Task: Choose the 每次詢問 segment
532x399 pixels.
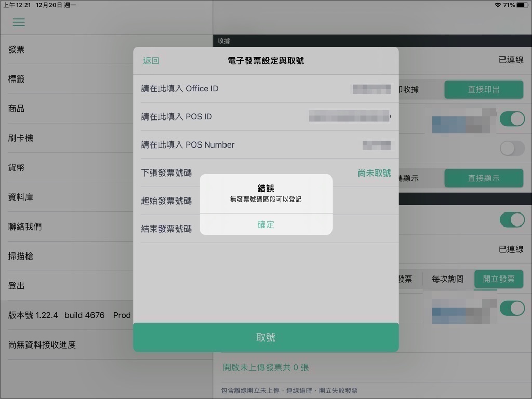Action: click(448, 279)
